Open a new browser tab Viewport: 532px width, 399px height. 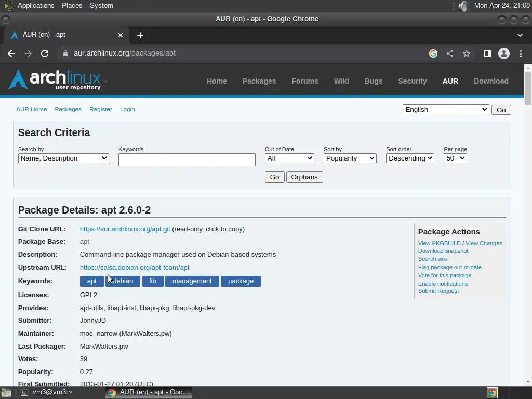[140, 35]
